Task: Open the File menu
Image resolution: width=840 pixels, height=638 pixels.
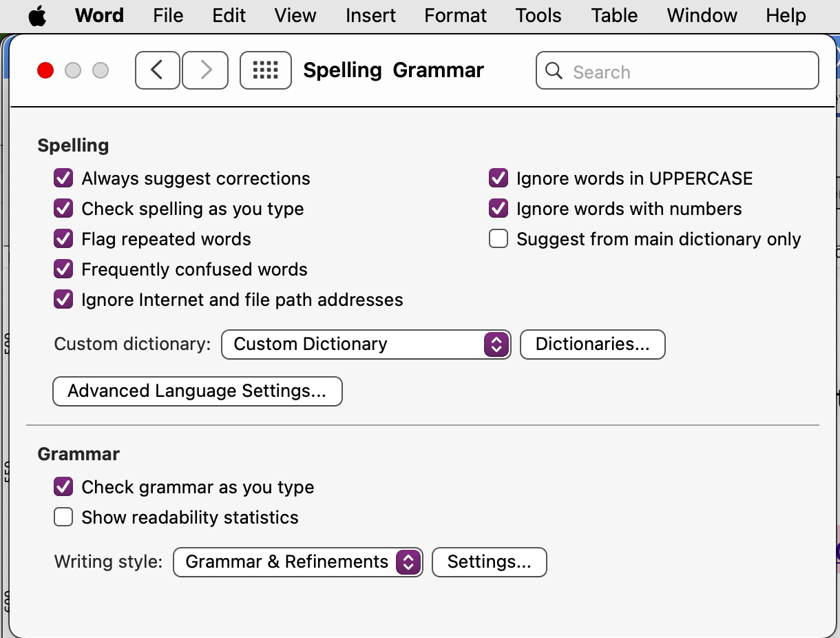Action: 168,15
